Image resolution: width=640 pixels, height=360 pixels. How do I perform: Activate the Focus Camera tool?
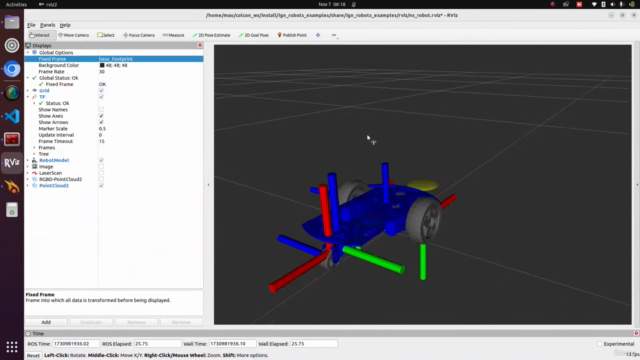pyautogui.click(x=139, y=35)
